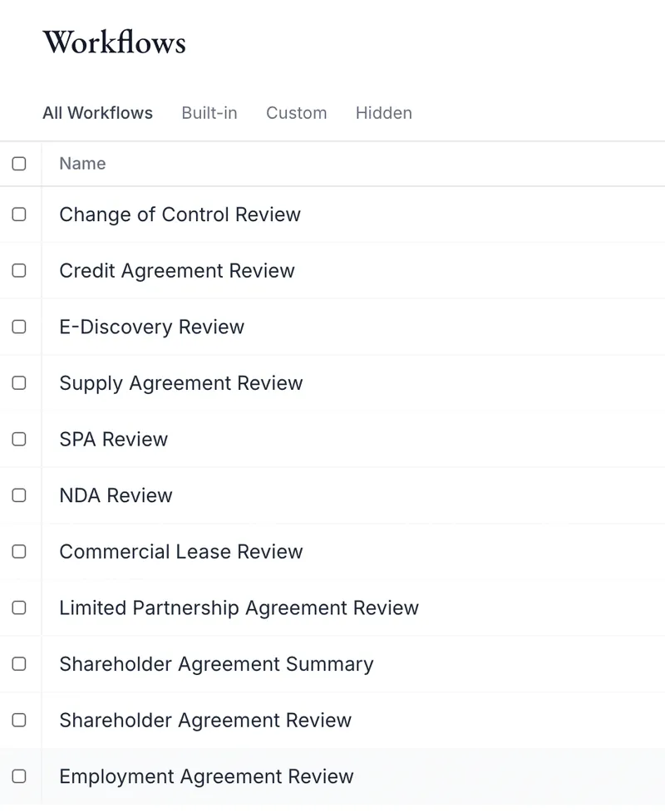Select the SPA Review checkbox
Screen dimensions: 665x812
pyautogui.click(x=19, y=440)
